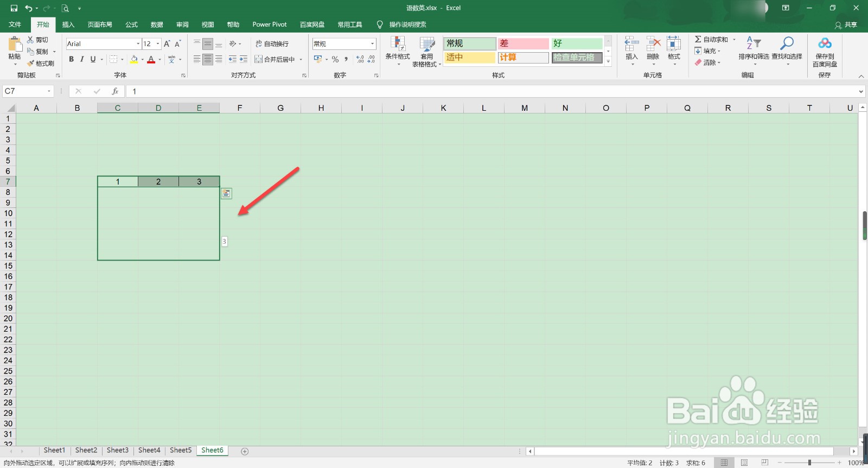Open the AutoSum dropdown arrow
This screenshot has width=868, height=468.
point(734,40)
